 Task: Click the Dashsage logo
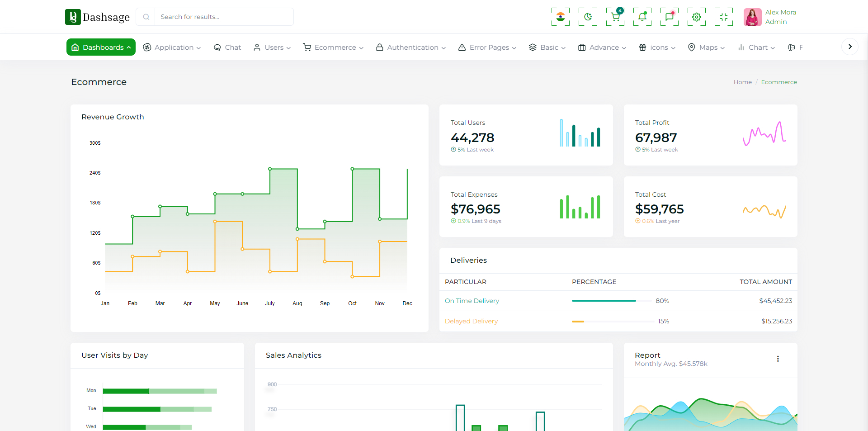click(x=97, y=17)
